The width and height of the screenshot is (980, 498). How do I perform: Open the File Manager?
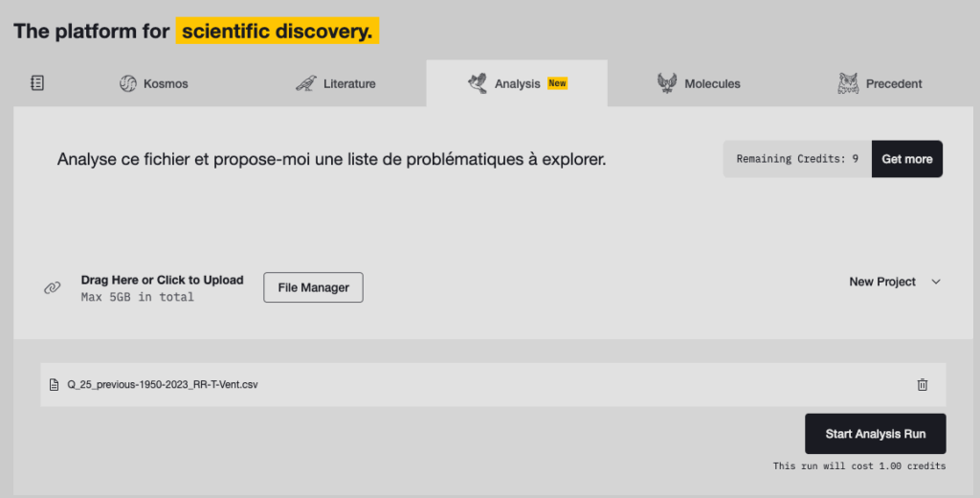coord(313,287)
